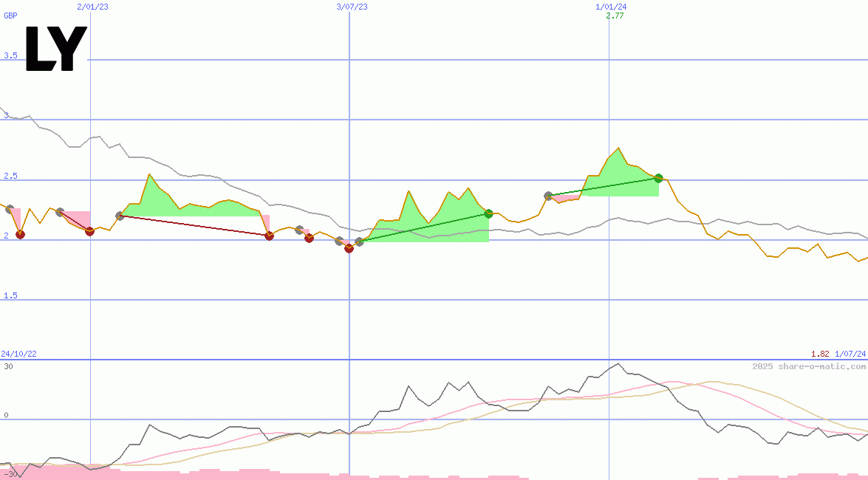
Task: Click the green marker ending the first green trendline
Action: pos(488,213)
